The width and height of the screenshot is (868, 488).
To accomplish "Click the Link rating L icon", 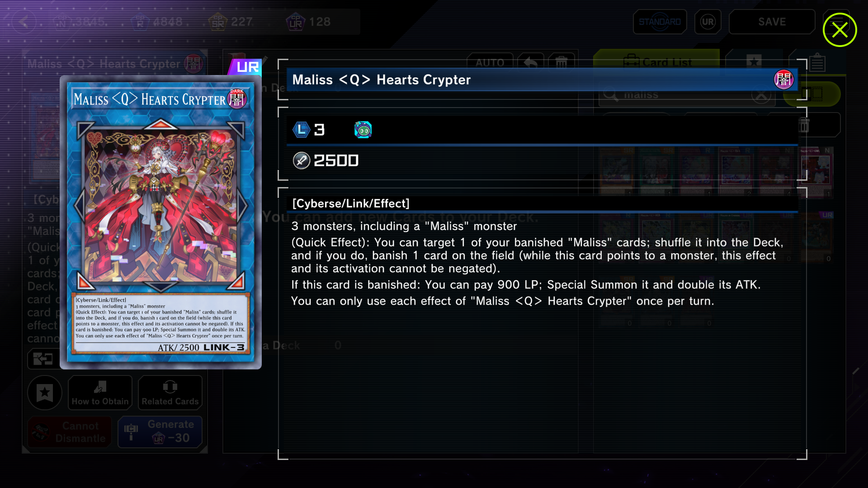I will (301, 130).
